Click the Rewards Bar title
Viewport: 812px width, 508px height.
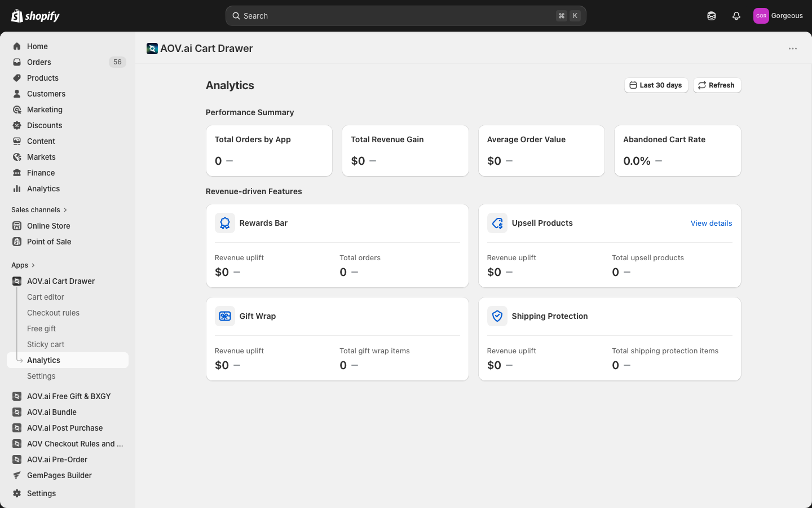click(263, 223)
